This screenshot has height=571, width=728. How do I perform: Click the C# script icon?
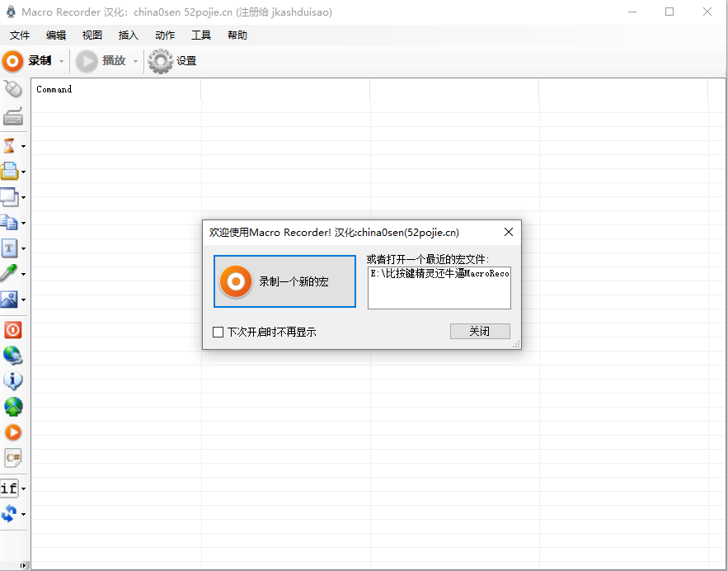[x=12, y=457]
